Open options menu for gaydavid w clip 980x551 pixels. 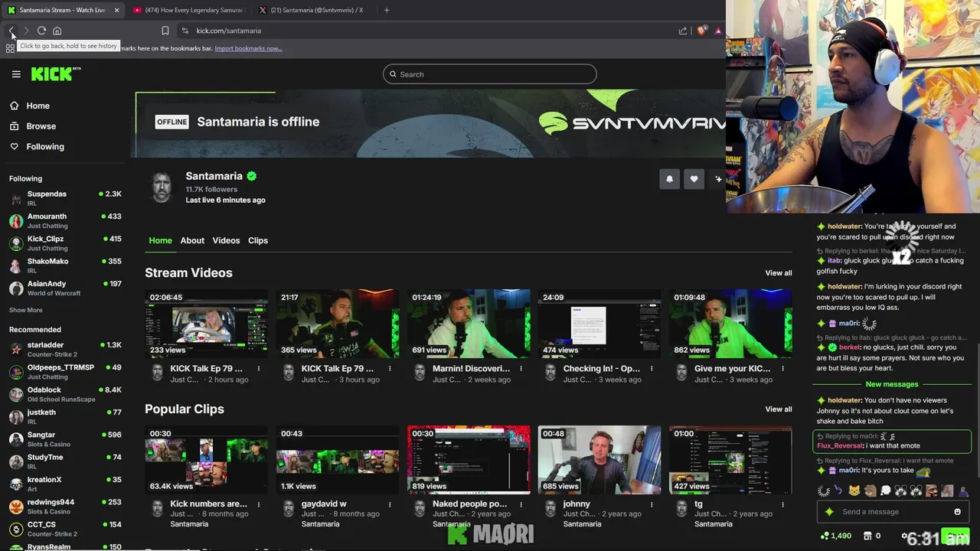390,504
